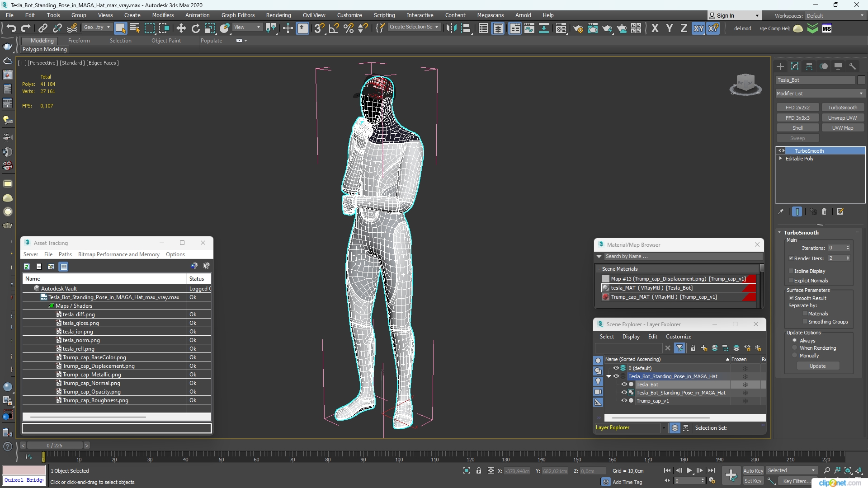Collapse the Scene Materials group
868x488 pixels.
(x=599, y=269)
